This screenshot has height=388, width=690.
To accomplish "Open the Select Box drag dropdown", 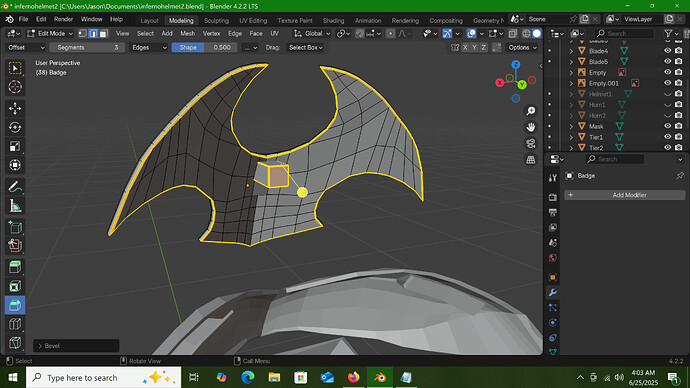I will 305,48.
